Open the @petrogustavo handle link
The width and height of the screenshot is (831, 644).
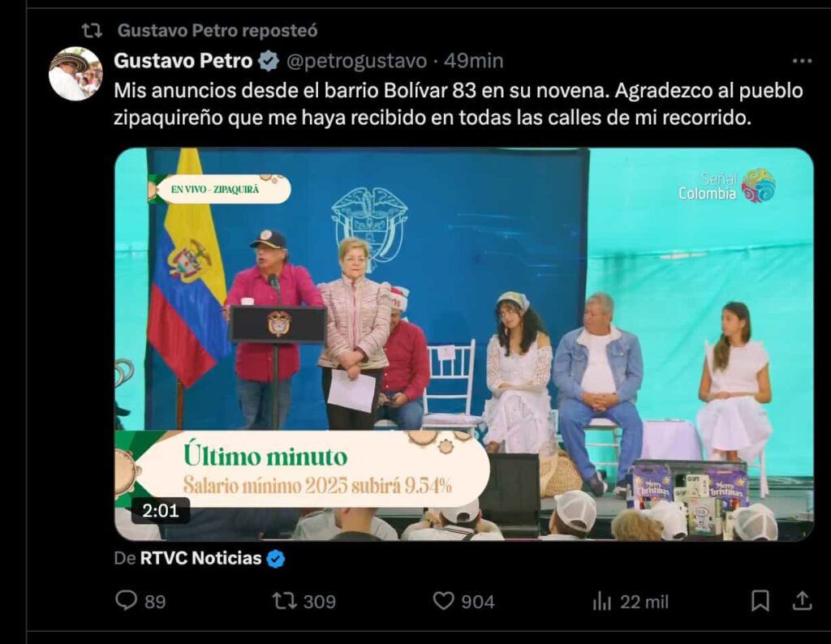tap(357, 61)
